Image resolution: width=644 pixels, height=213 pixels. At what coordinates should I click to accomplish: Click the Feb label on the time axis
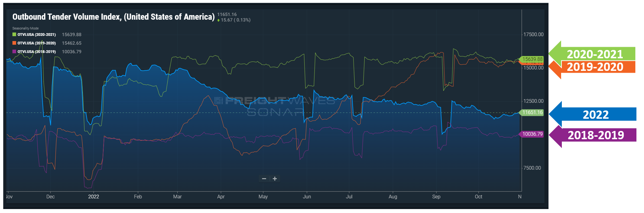tap(138, 197)
